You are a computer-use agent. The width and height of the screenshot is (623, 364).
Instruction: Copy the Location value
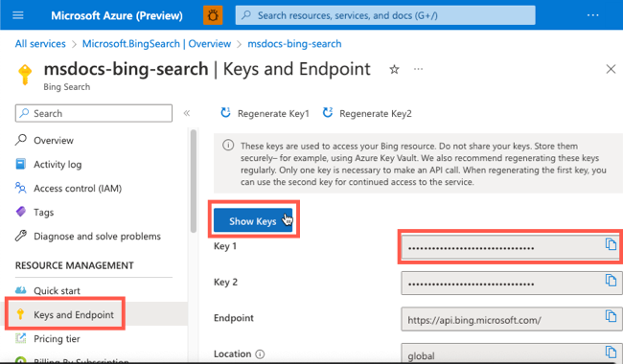[x=611, y=352]
